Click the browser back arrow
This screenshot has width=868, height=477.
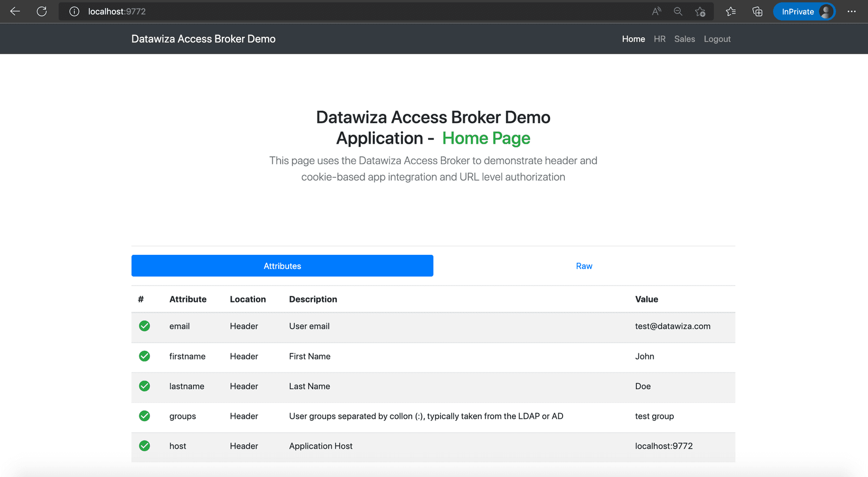[15, 11]
